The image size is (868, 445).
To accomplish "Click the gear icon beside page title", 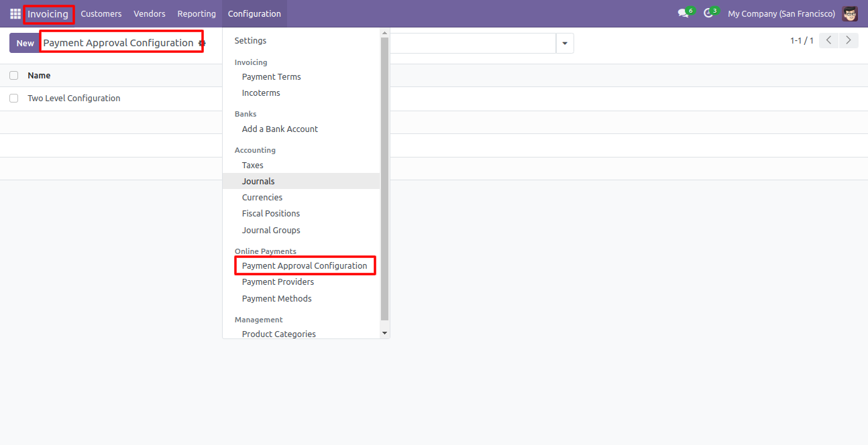I will [x=202, y=43].
